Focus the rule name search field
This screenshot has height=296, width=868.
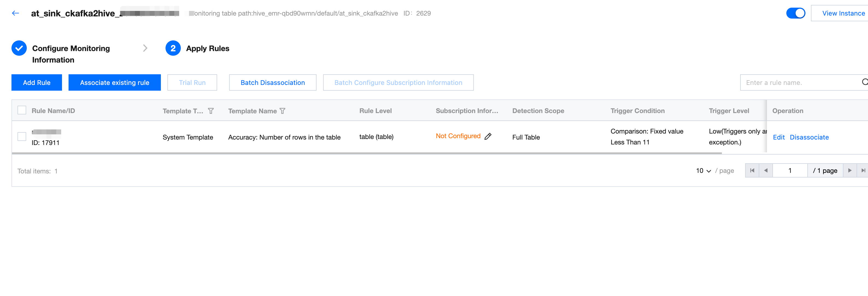pyautogui.click(x=799, y=82)
